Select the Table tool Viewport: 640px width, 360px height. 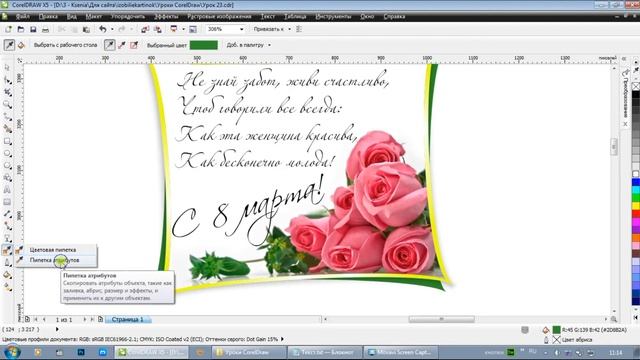(7, 202)
